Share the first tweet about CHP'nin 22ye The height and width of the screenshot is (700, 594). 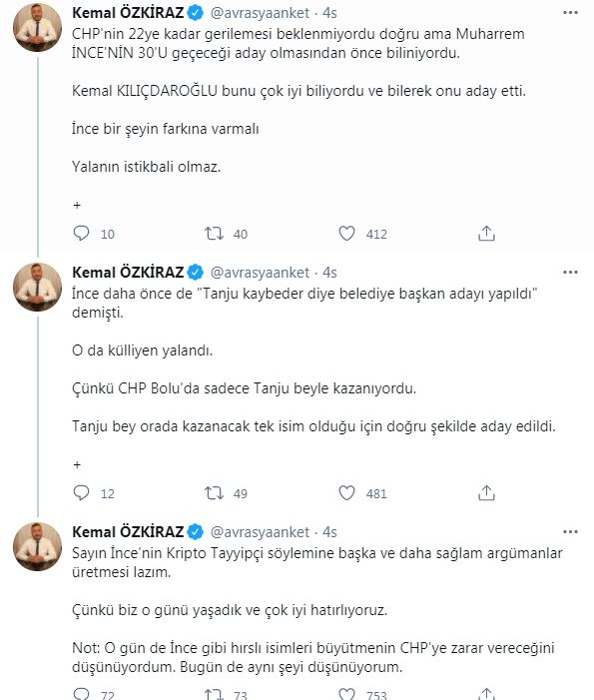486,234
